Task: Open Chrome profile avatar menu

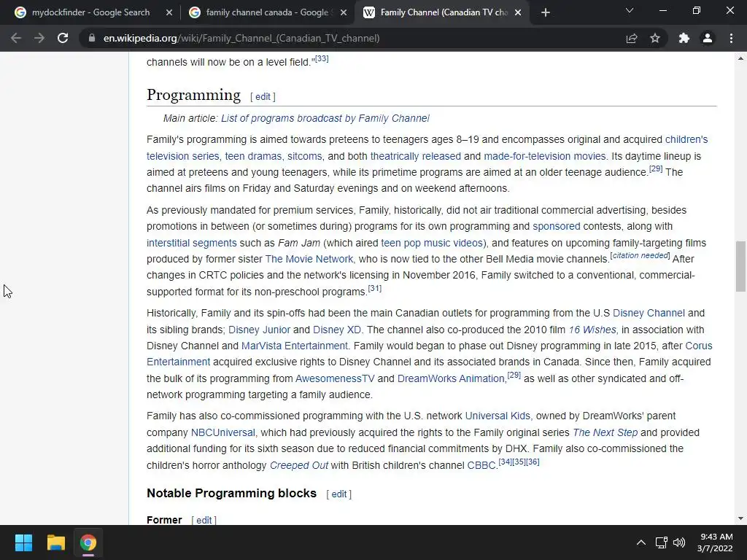Action: [x=708, y=38]
